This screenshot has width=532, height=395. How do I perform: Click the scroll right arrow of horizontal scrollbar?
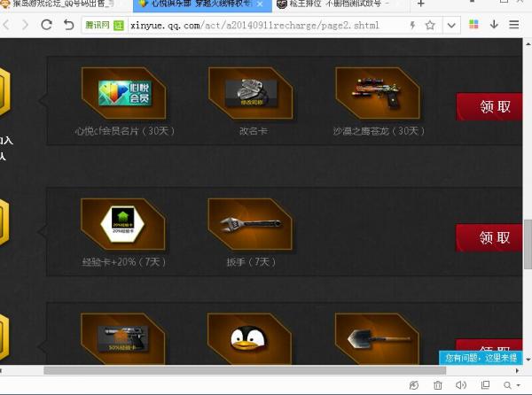click(518, 370)
